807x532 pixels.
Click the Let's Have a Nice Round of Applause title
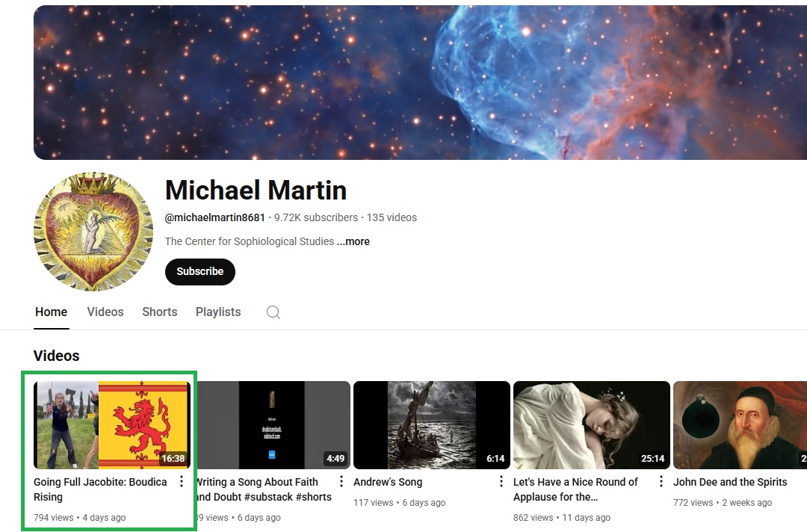tap(575, 489)
